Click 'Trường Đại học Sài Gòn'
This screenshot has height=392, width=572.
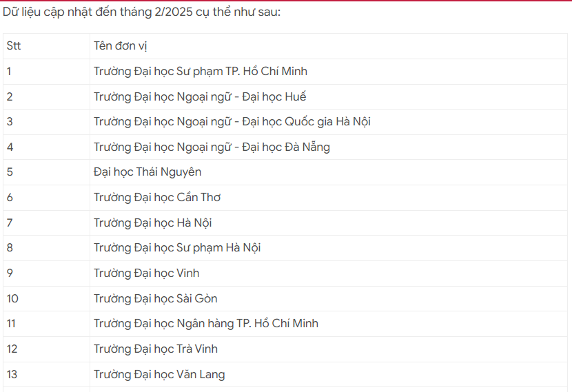pyautogui.click(x=156, y=298)
